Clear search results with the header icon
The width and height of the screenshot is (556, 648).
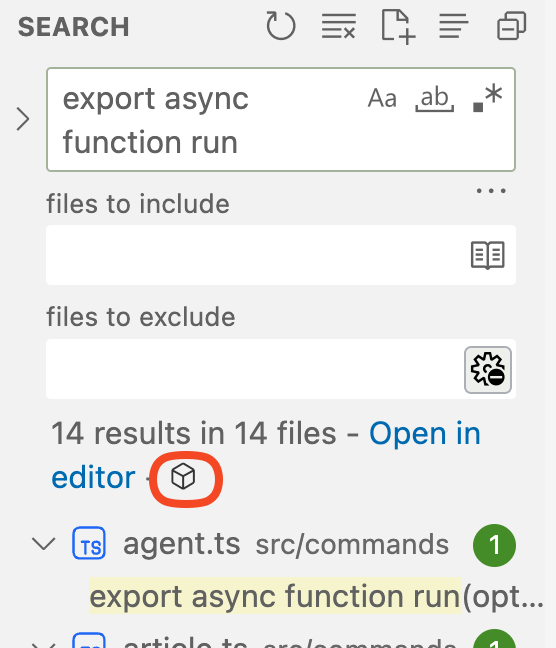tap(339, 26)
